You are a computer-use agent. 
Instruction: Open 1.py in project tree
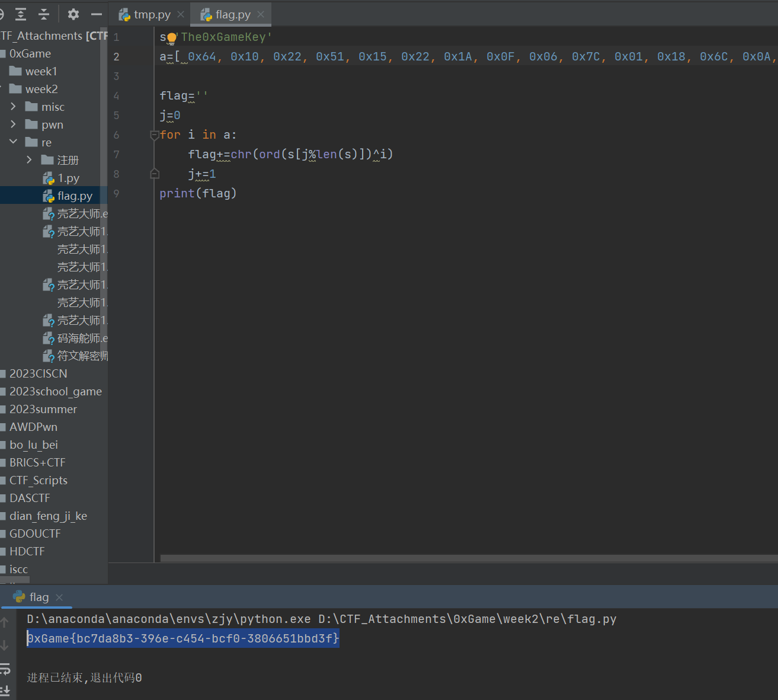[68, 178]
